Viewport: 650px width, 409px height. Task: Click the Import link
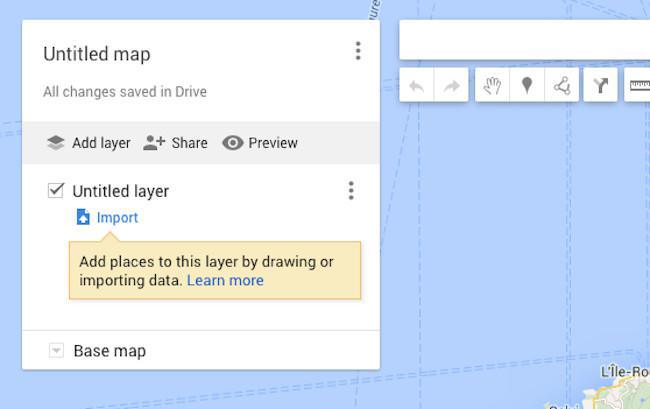coord(117,218)
